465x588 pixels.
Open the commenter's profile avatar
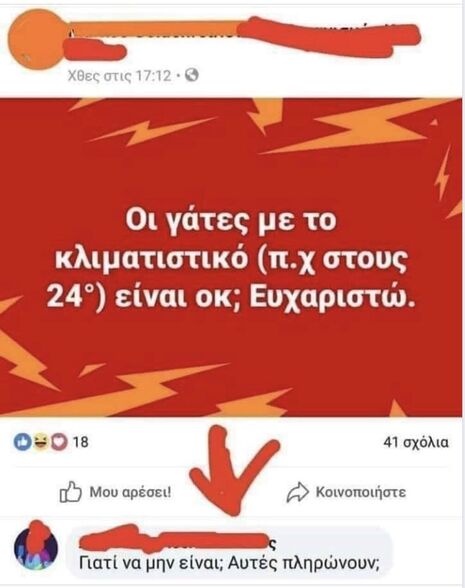[36, 547]
